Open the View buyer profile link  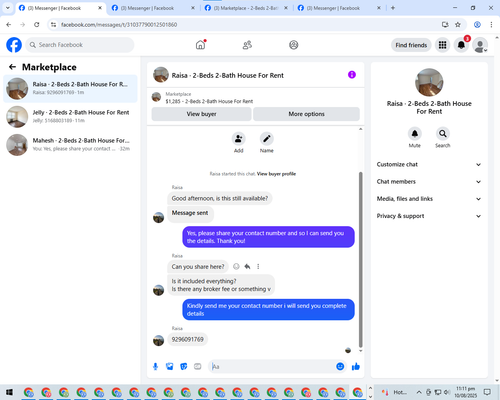tap(276, 174)
